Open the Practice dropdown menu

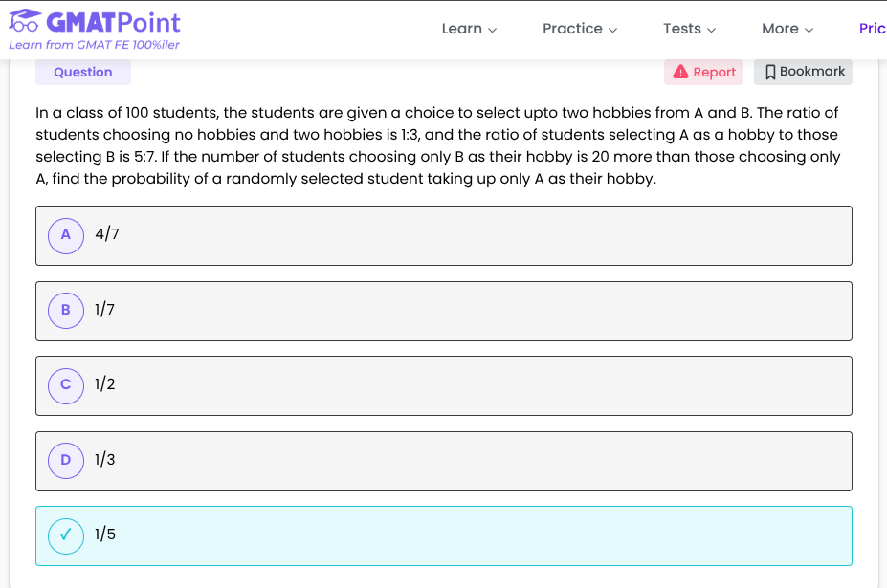(580, 29)
